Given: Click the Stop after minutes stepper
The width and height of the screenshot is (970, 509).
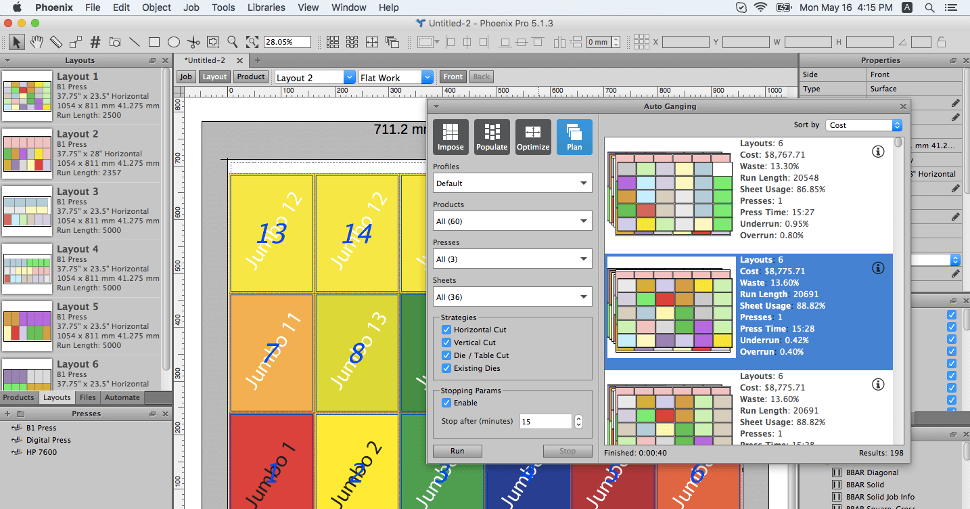Looking at the screenshot, I should click(x=578, y=421).
